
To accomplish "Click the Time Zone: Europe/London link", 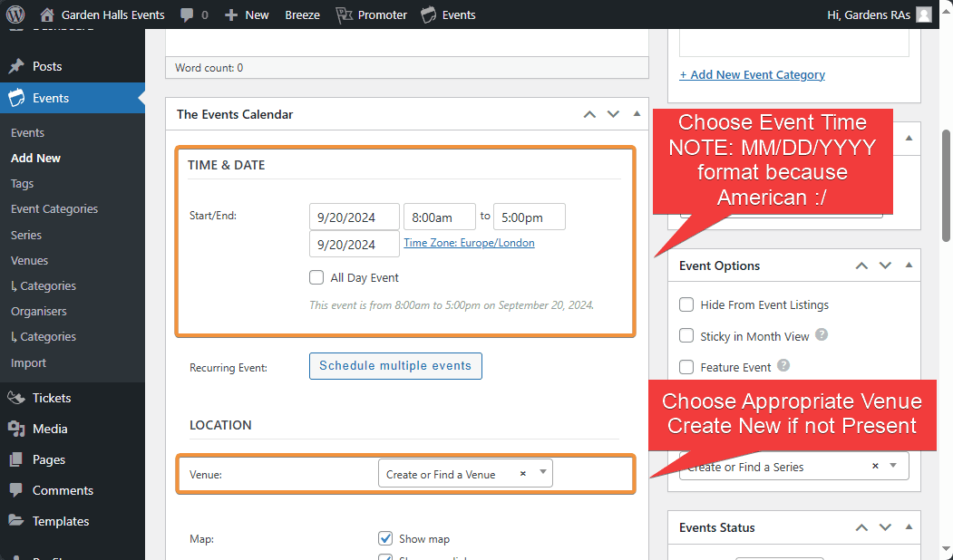I will (469, 243).
